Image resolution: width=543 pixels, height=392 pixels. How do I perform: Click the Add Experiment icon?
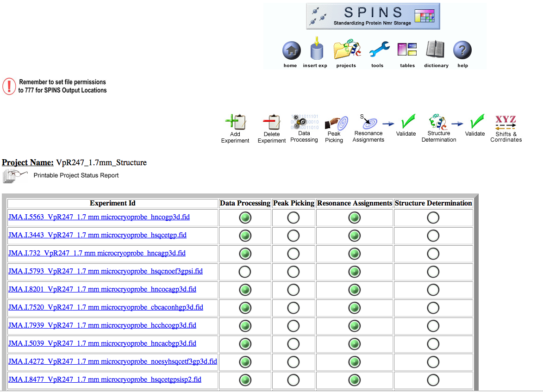[x=235, y=123]
